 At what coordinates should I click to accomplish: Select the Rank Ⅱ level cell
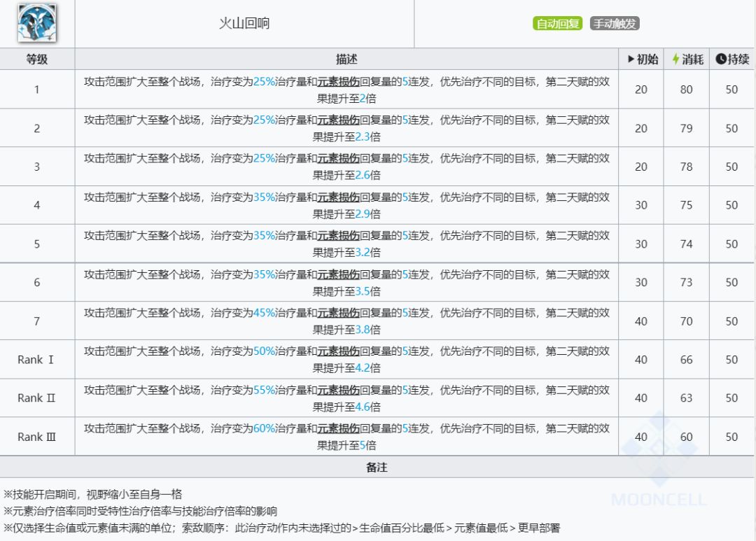(36, 398)
